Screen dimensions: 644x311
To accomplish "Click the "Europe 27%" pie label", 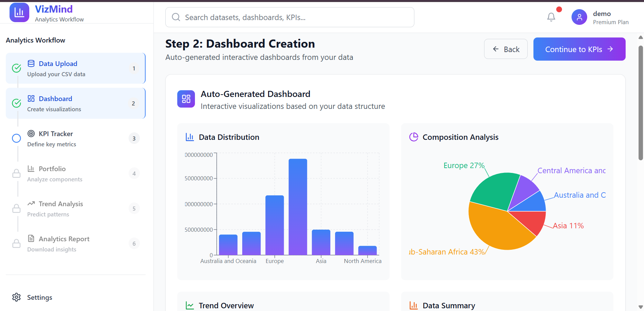I will pos(464,165).
